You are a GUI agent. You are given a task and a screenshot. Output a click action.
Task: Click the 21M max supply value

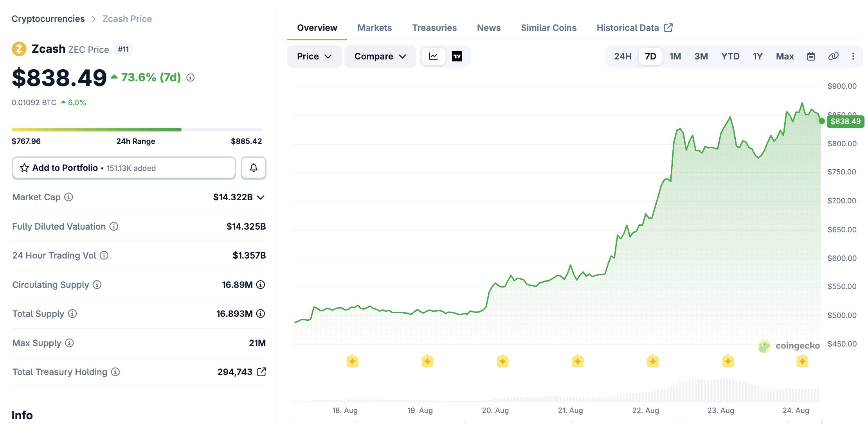click(x=257, y=343)
